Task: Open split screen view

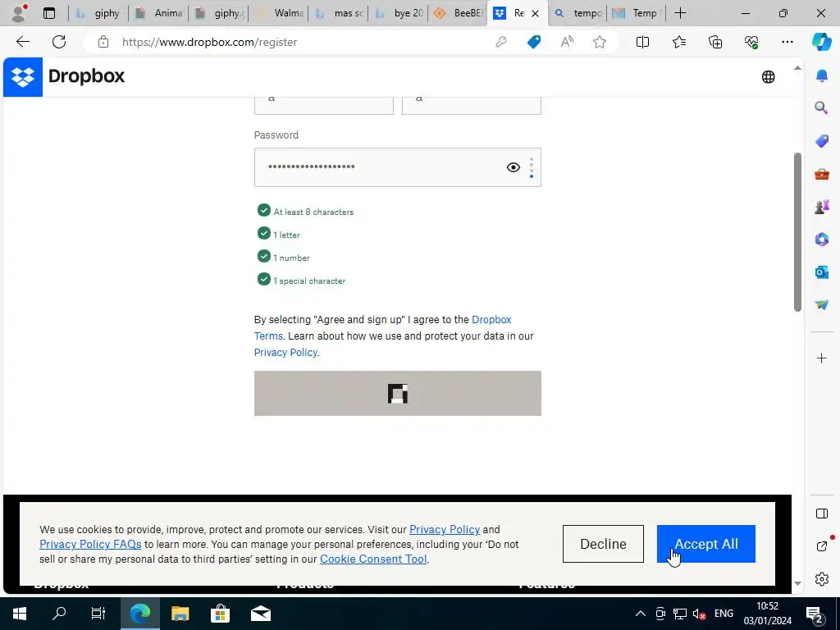Action: [x=642, y=42]
